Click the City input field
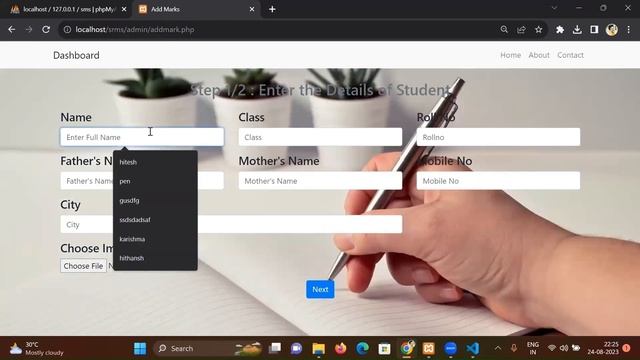The image size is (640, 360). coord(231,224)
